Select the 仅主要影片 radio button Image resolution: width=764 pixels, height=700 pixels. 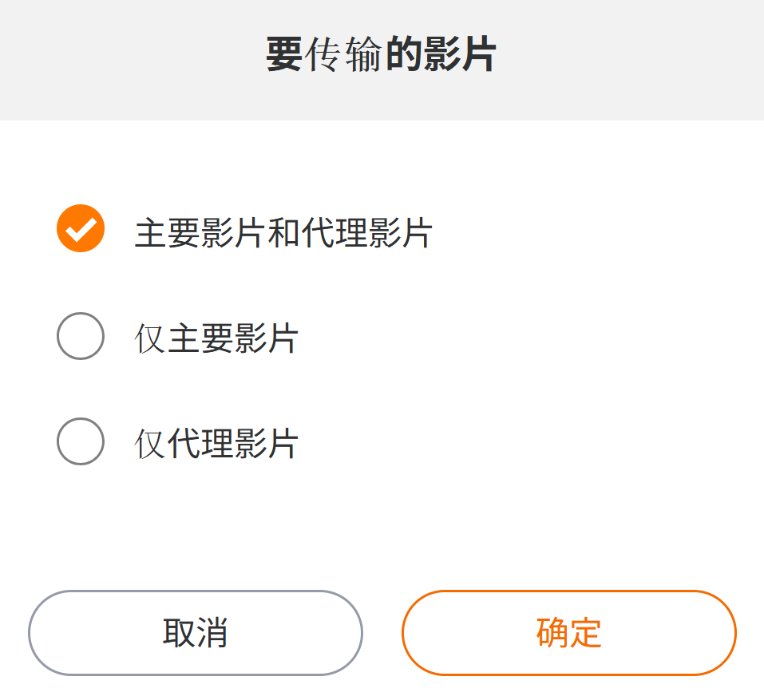click(81, 336)
